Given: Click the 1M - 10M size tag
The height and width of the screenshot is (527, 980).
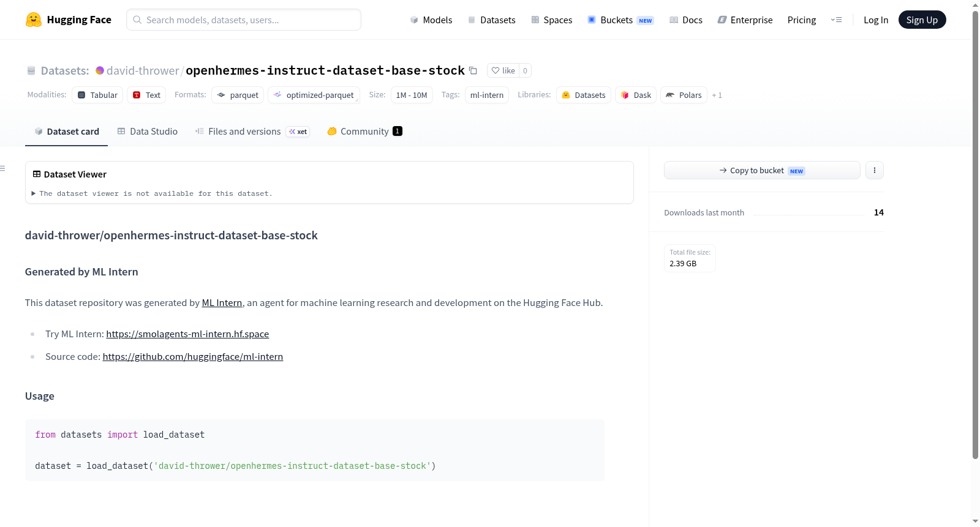Looking at the screenshot, I should pyautogui.click(x=412, y=95).
